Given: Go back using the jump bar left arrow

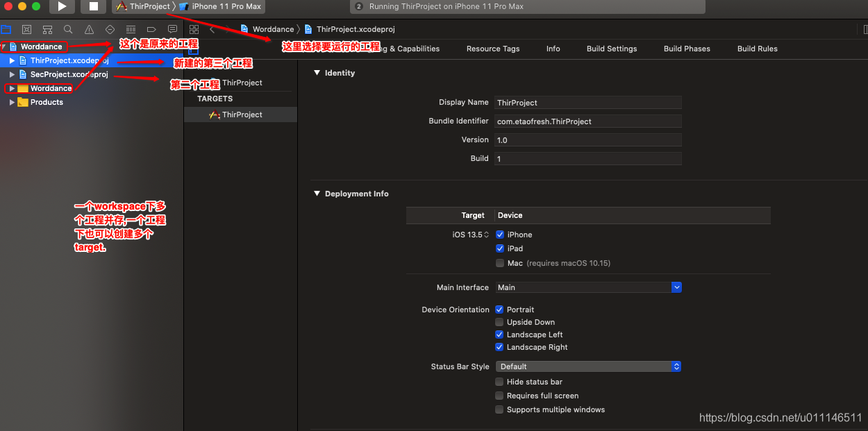Looking at the screenshot, I should [212, 29].
